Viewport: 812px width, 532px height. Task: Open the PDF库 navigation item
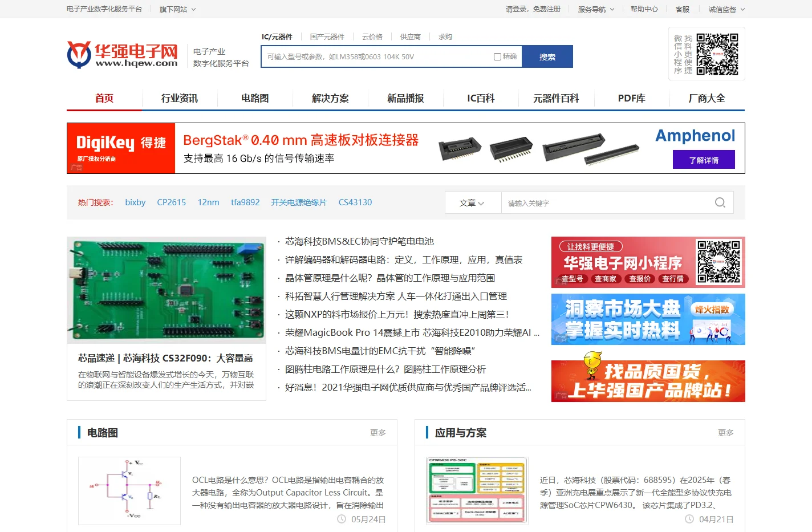(x=632, y=98)
